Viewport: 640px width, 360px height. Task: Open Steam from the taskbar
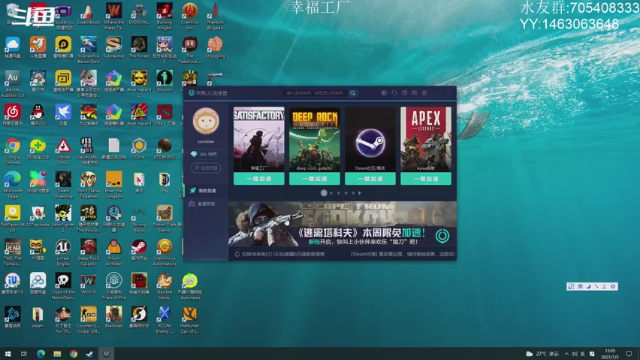click(89, 353)
